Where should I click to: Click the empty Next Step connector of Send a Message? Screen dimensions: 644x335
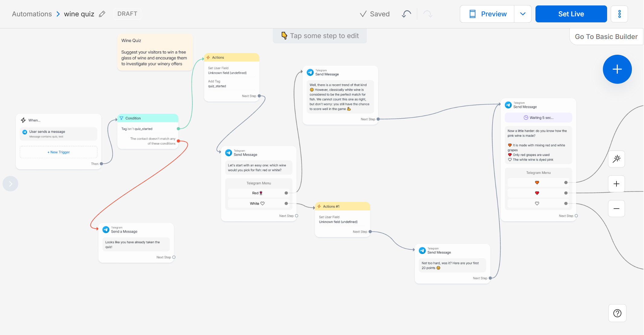coord(174,257)
